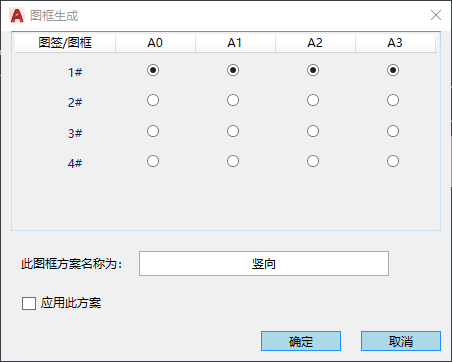Image resolution: width=452 pixels, height=362 pixels.
Task: Focus the 此图框方案名称为 text field
Action: point(264,263)
